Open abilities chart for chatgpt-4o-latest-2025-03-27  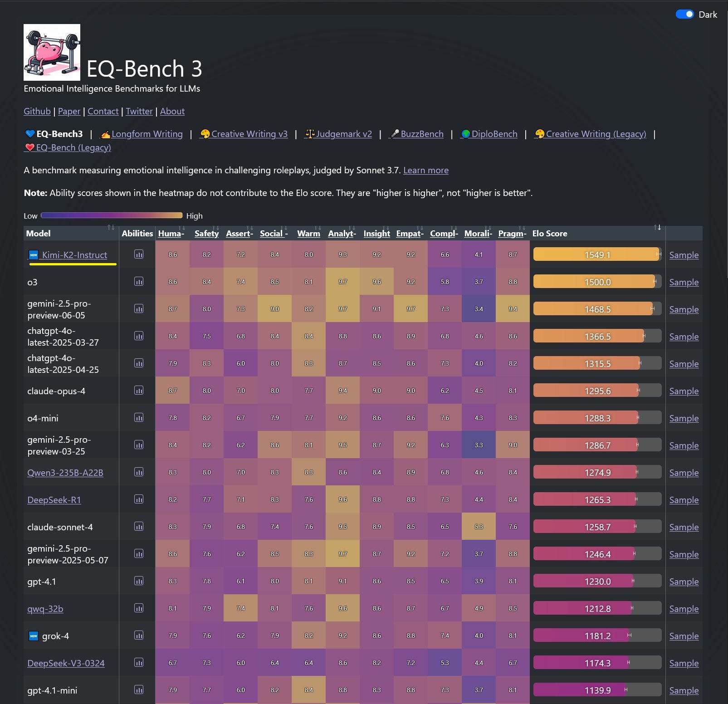139,336
